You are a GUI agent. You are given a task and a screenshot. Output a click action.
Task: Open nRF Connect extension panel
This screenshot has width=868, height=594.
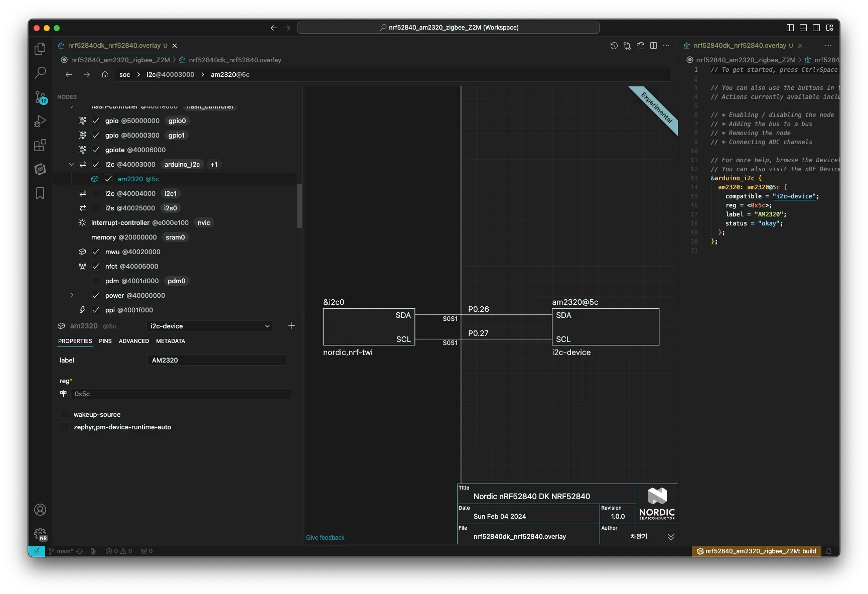(40, 170)
